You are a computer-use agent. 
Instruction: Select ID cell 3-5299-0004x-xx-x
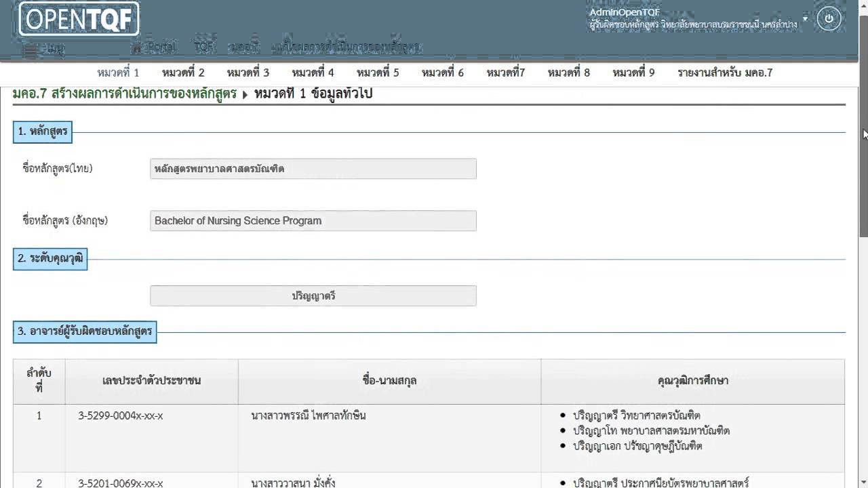(x=121, y=415)
